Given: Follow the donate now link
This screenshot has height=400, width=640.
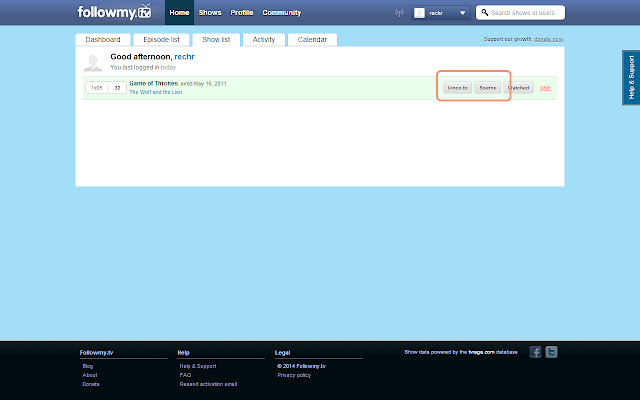Looking at the screenshot, I should tap(549, 39).
